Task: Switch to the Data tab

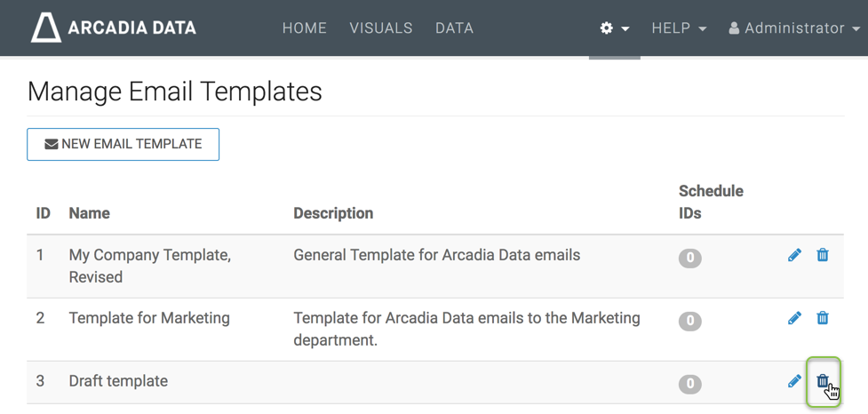Action: coord(454,28)
